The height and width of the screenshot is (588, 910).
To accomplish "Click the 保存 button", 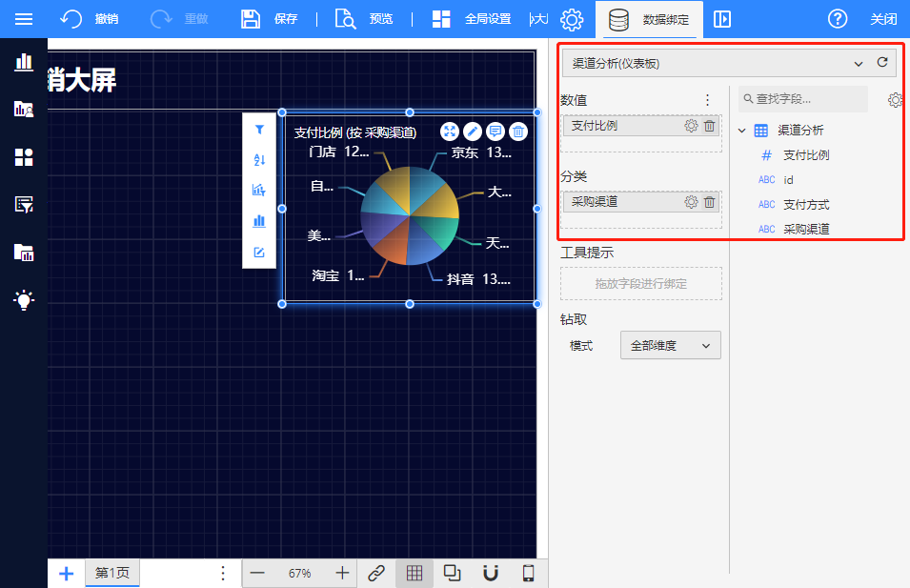I will [270, 19].
